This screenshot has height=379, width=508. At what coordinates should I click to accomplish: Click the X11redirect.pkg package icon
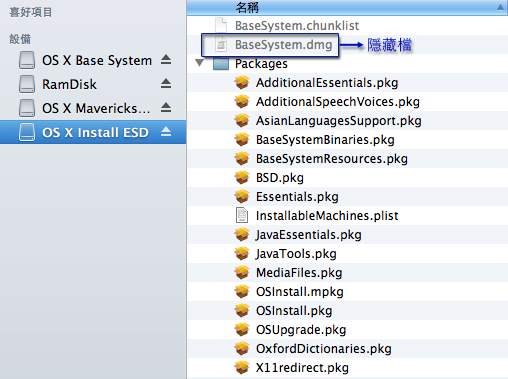242,367
